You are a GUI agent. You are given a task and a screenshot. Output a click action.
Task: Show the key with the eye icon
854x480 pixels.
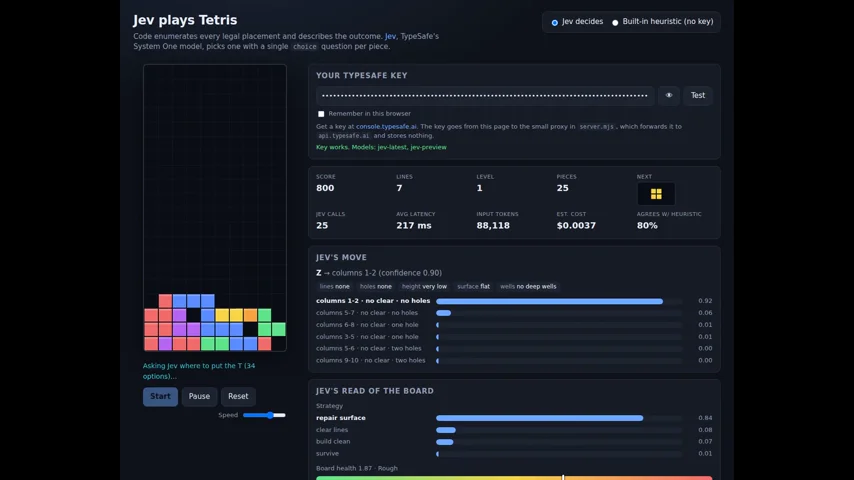coord(668,95)
